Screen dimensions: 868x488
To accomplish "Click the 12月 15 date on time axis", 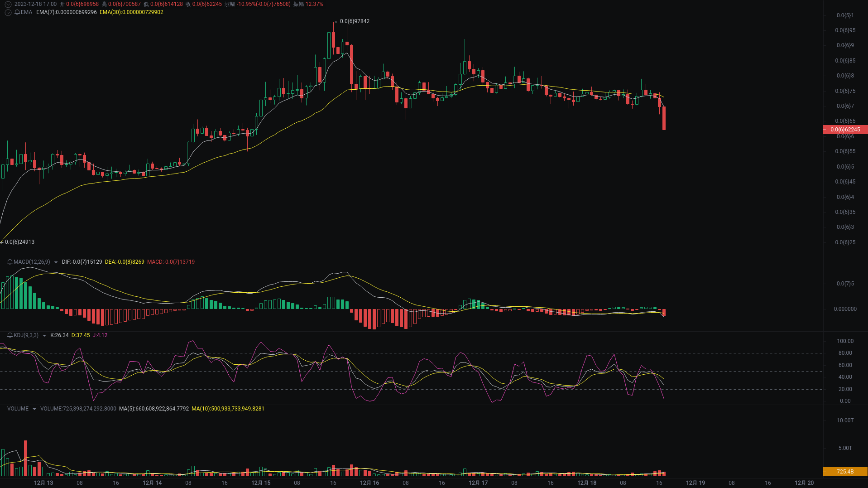I will [261, 483].
